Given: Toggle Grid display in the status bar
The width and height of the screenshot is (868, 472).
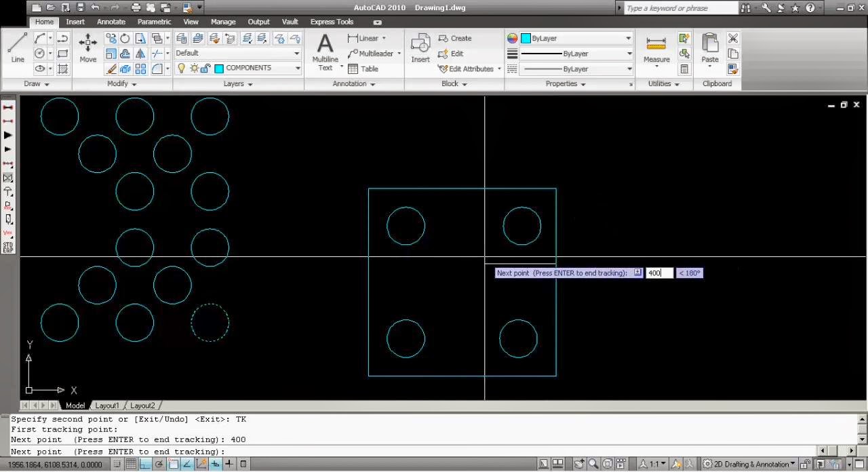Looking at the screenshot, I should point(130,464).
